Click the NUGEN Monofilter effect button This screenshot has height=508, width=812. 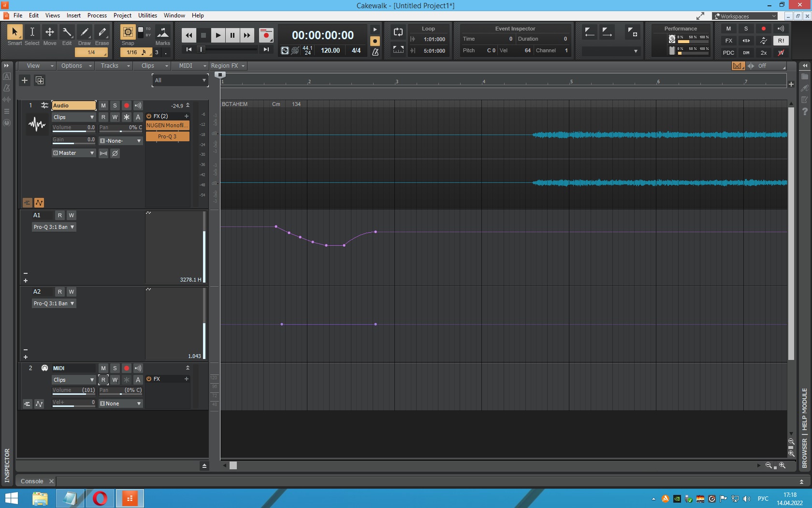point(167,125)
